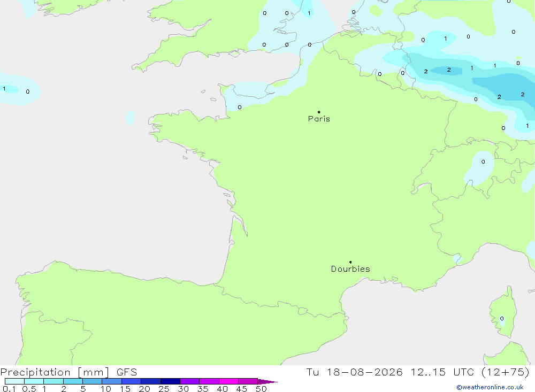Click the legend tick label 10

click(x=106, y=389)
